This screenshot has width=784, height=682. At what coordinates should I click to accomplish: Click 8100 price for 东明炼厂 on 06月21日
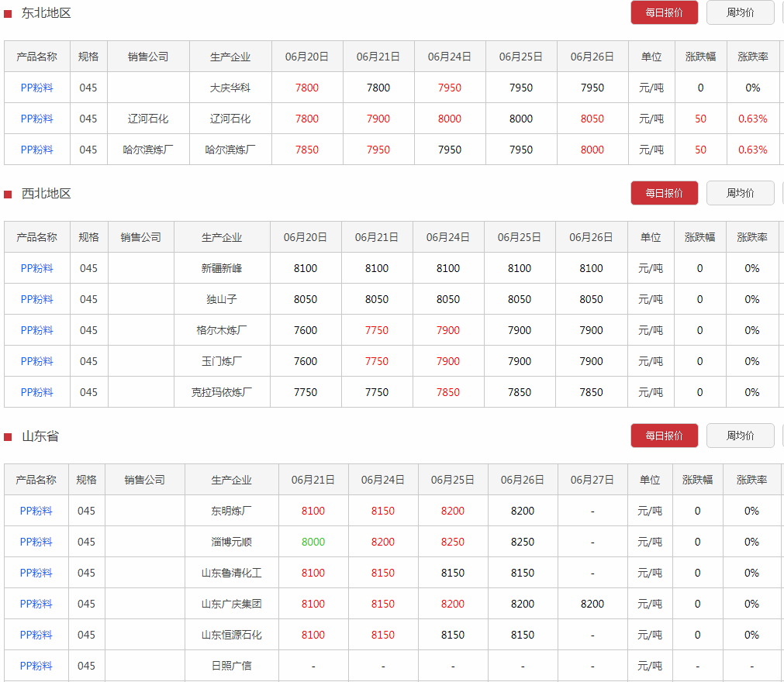[x=313, y=511]
